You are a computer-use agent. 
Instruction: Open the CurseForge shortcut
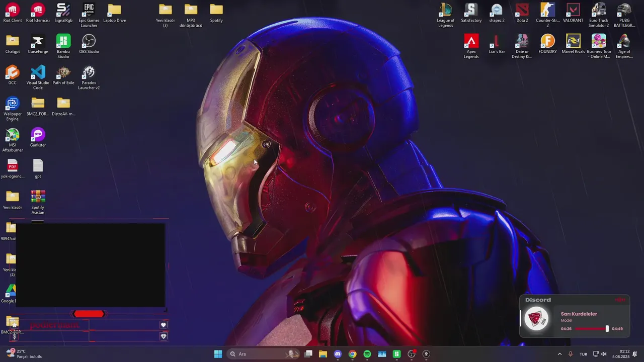click(x=38, y=44)
